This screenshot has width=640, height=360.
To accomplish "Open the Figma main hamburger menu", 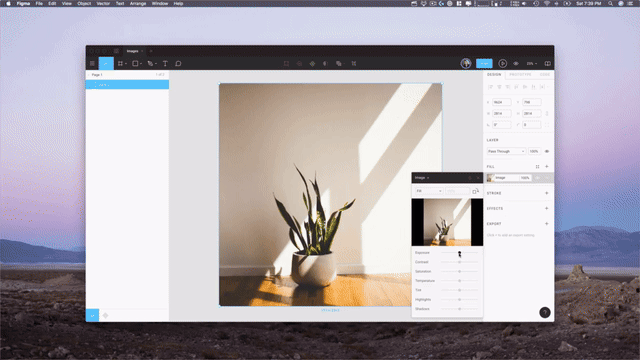I will point(92,64).
